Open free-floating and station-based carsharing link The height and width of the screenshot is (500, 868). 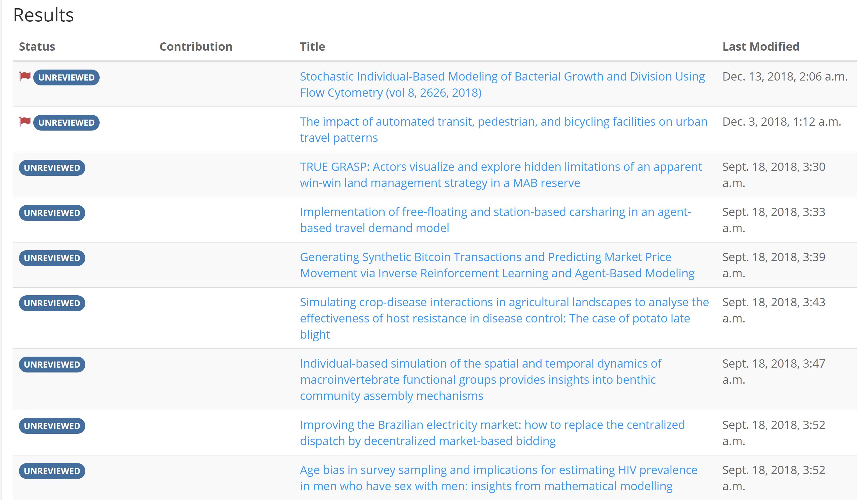495,220
